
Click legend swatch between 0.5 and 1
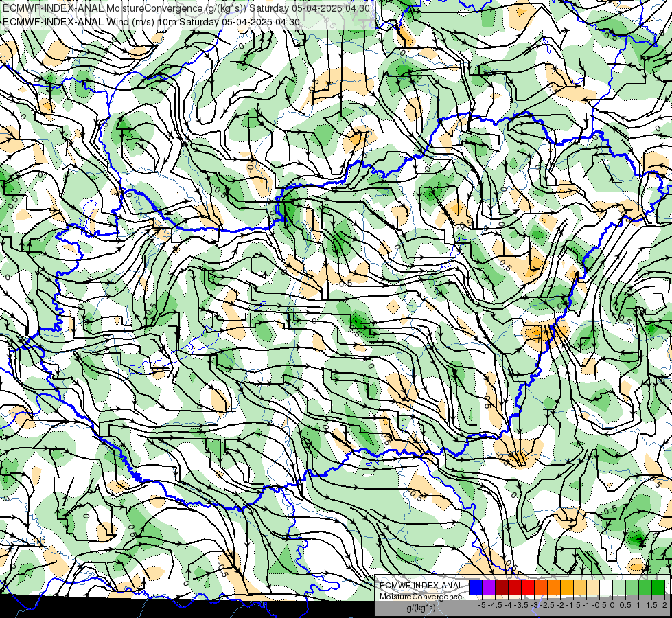click(632, 588)
